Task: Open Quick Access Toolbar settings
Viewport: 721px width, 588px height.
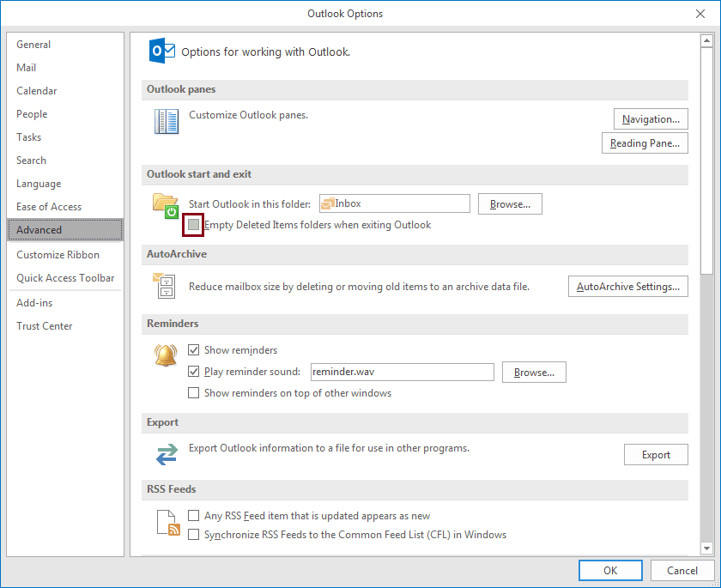Action: pos(65,277)
